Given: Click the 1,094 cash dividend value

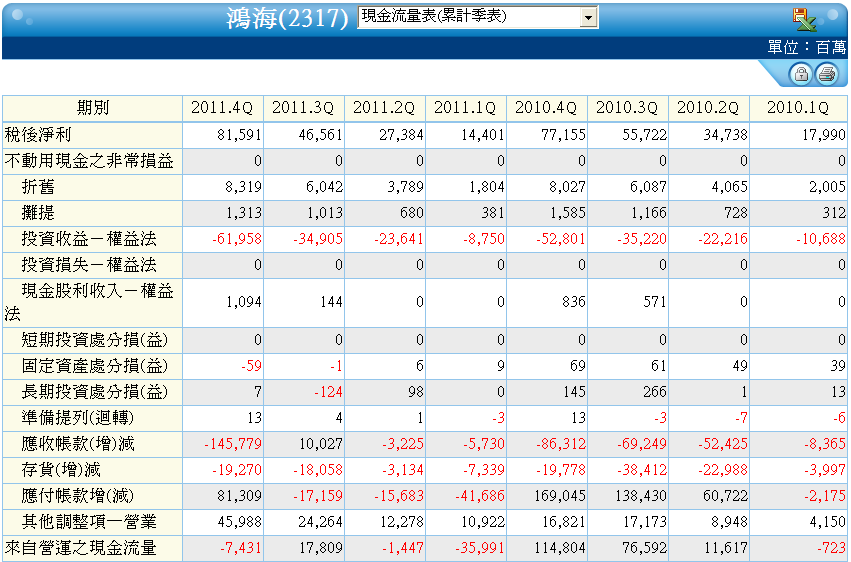Looking at the screenshot, I should tap(244, 302).
